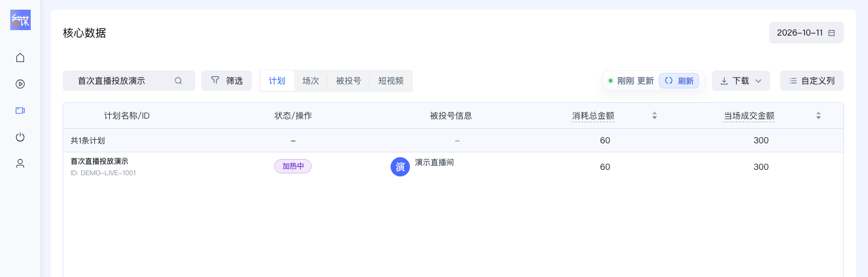Click the 核心数据 page title

coord(84,33)
